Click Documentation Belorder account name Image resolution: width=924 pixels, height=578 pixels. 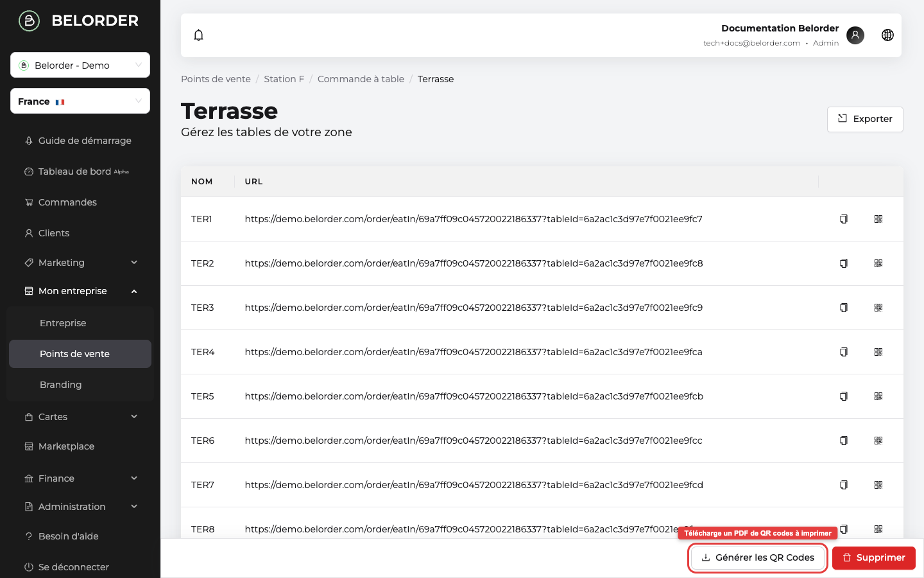click(x=780, y=28)
